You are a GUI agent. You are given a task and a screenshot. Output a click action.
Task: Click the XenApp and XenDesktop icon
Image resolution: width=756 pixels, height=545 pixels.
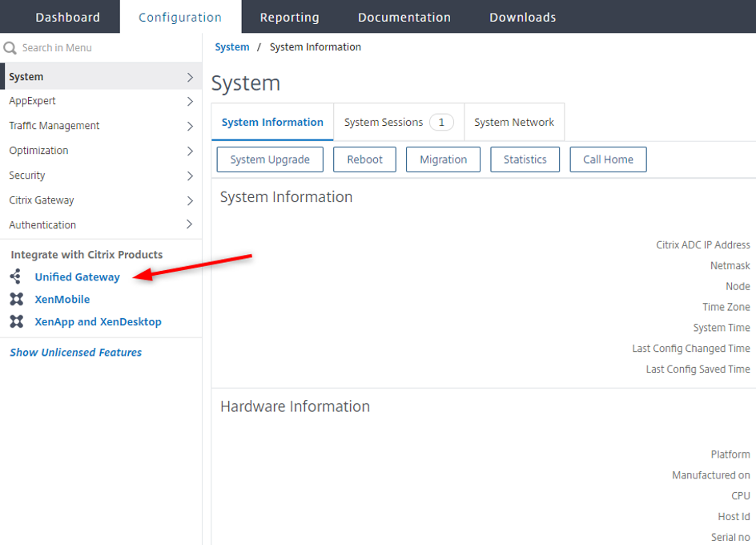[16, 321]
